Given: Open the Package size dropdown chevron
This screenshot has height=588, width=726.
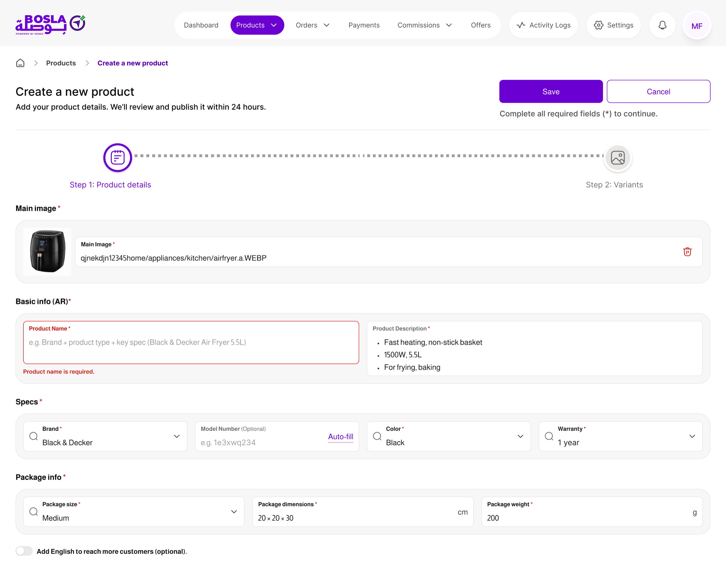Looking at the screenshot, I should click(x=234, y=512).
